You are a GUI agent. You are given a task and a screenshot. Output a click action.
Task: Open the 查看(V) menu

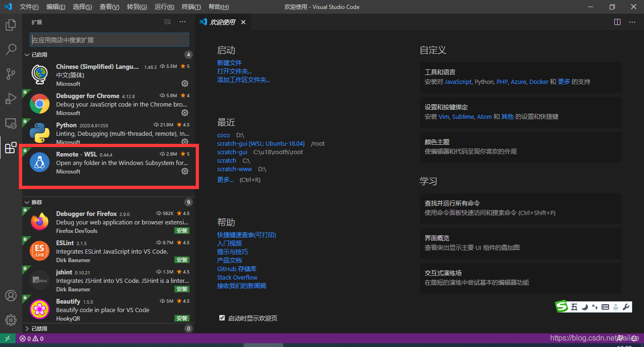point(109,7)
